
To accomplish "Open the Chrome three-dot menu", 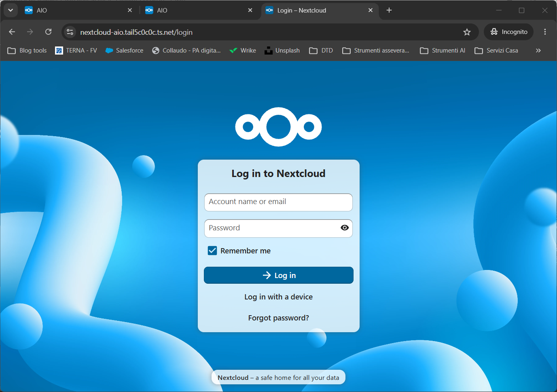I will tap(545, 32).
